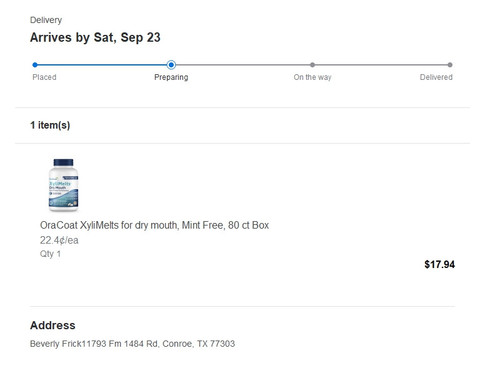The width and height of the screenshot is (500, 391).
Task: Click the Placed progress dot
Action: point(35,65)
